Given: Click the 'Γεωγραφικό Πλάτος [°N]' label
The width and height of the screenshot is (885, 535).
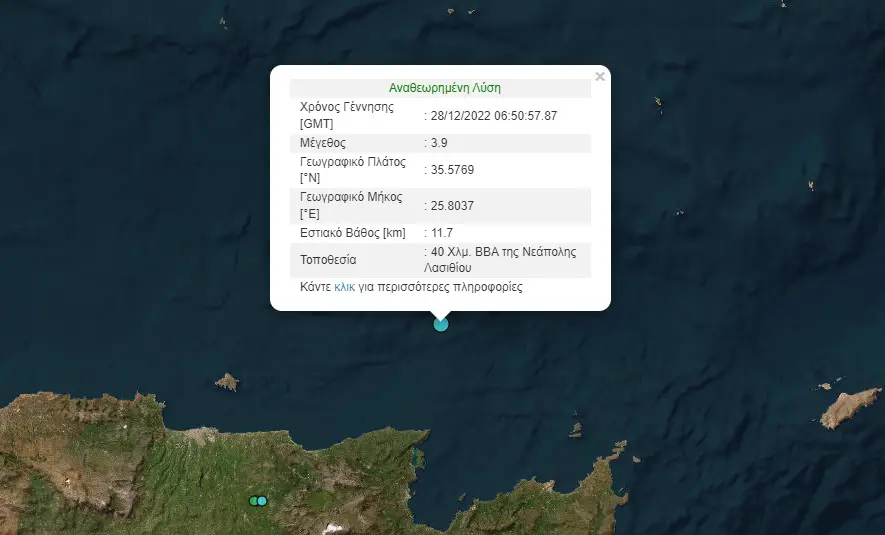Looking at the screenshot, I should tap(353, 170).
